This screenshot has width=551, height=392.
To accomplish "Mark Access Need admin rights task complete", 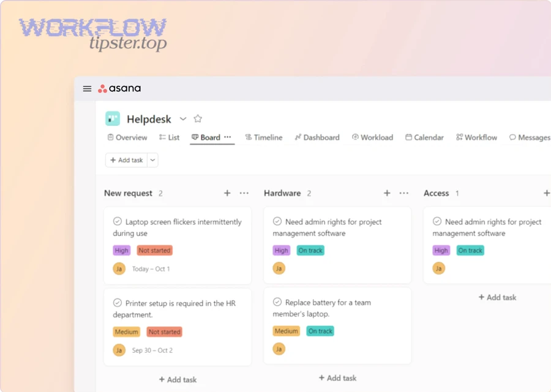I will point(437,221).
